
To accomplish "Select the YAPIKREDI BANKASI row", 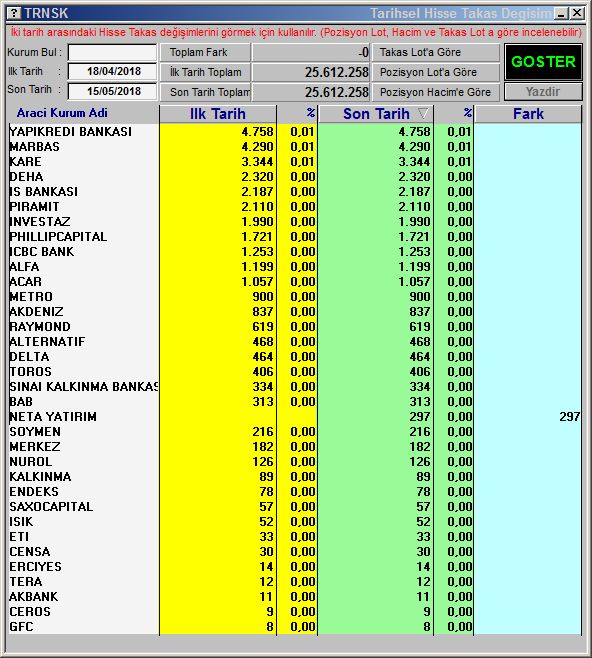I will pyautogui.click(x=295, y=131).
